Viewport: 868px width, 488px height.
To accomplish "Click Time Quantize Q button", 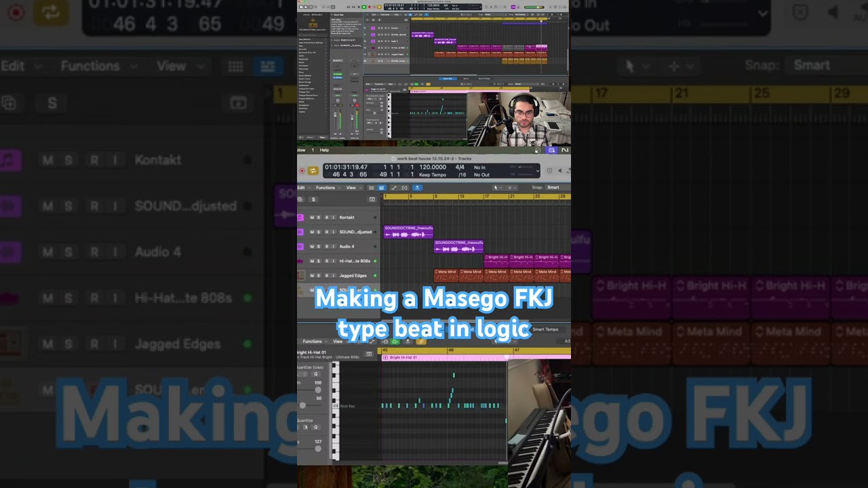I will point(315,374).
